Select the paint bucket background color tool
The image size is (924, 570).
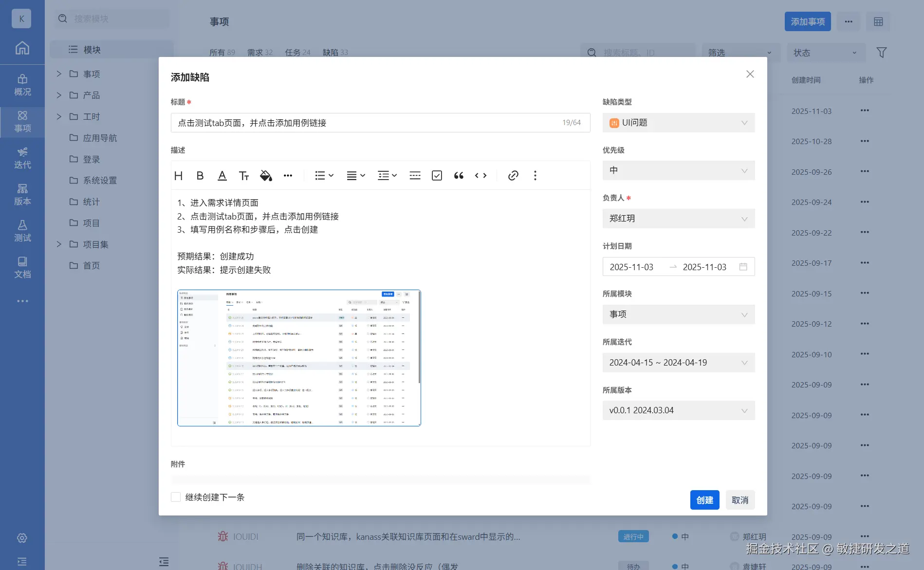pos(266,176)
